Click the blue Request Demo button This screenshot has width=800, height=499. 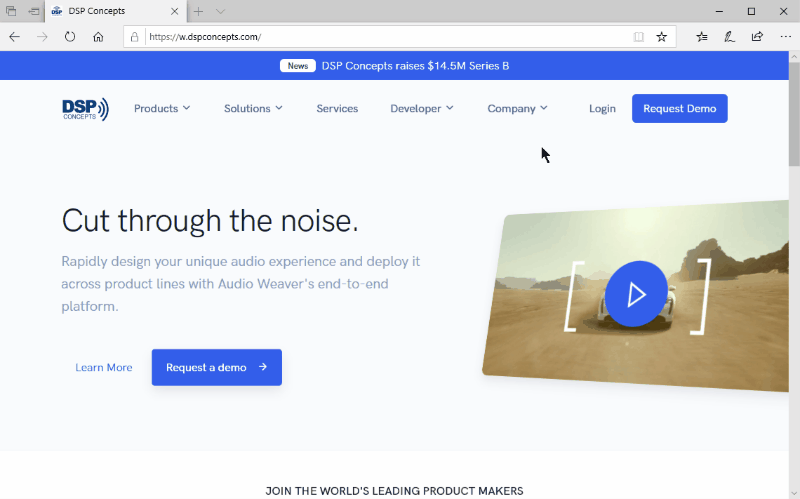click(679, 109)
